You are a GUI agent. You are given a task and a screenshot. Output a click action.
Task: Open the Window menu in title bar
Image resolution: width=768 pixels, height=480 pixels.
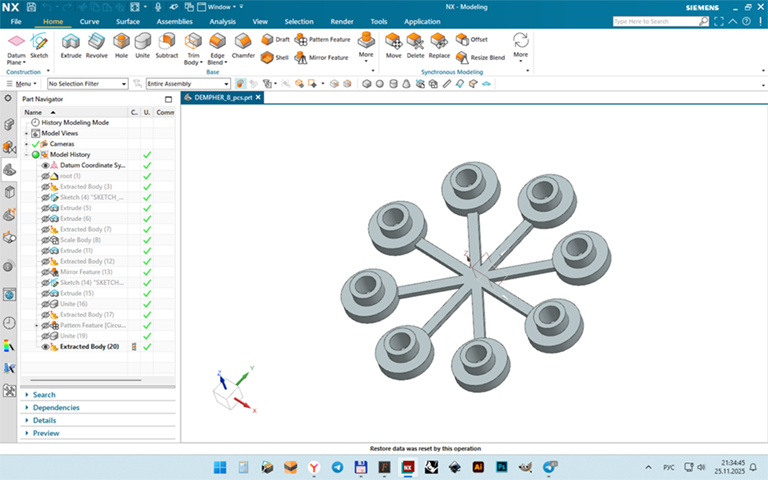pyautogui.click(x=218, y=7)
